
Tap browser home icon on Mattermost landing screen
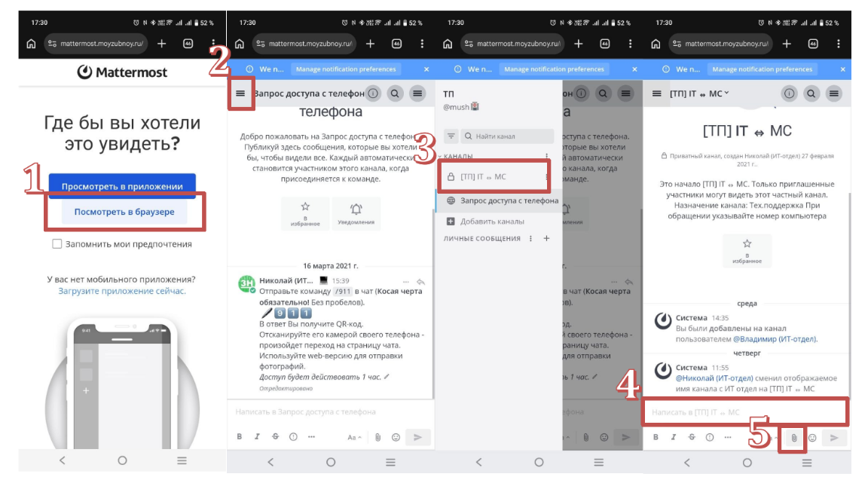tap(31, 43)
